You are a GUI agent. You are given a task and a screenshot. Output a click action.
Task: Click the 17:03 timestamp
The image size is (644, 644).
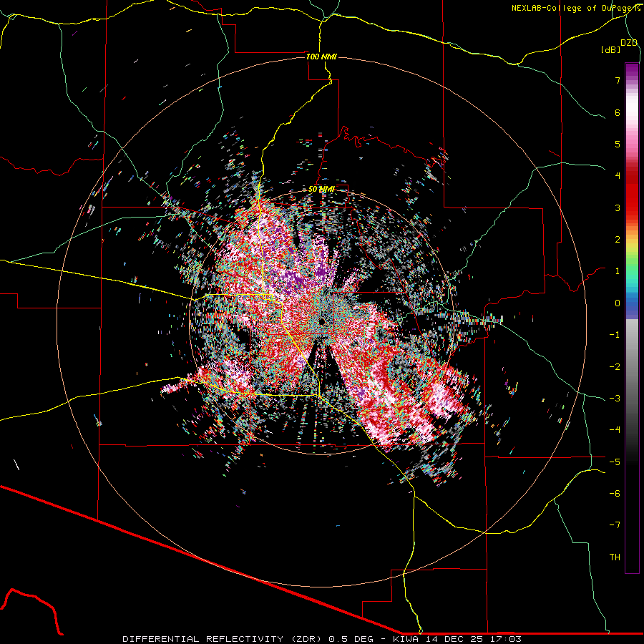[504, 639]
